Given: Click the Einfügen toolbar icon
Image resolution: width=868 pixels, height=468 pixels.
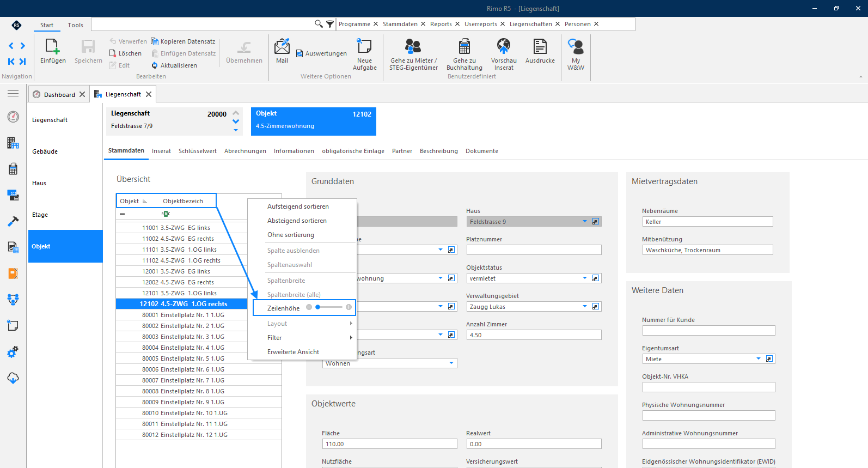Looking at the screenshot, I should click(53, 47).
